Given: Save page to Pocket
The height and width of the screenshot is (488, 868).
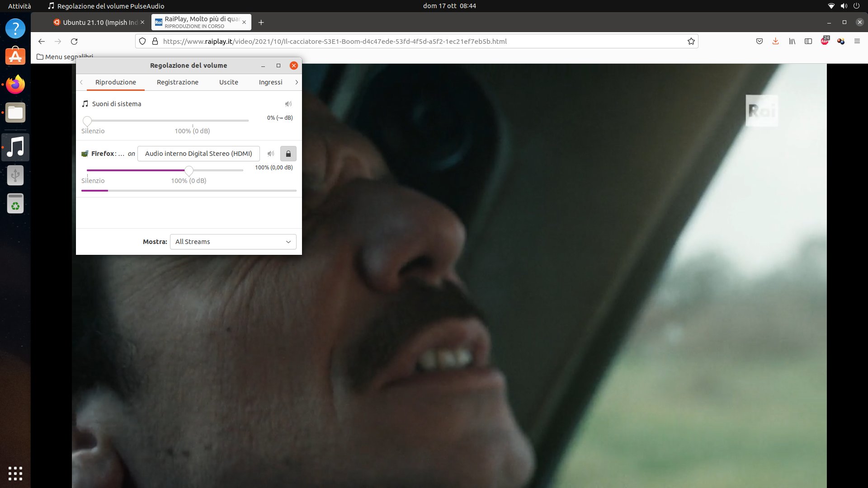Looking at the screenshot, I should point(759,42).
